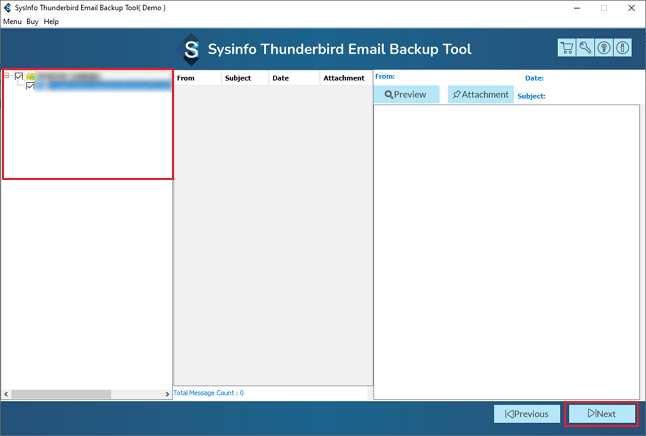Toggle the child mailbox item checkbox

pyautogui.click(x=30, y=86)
